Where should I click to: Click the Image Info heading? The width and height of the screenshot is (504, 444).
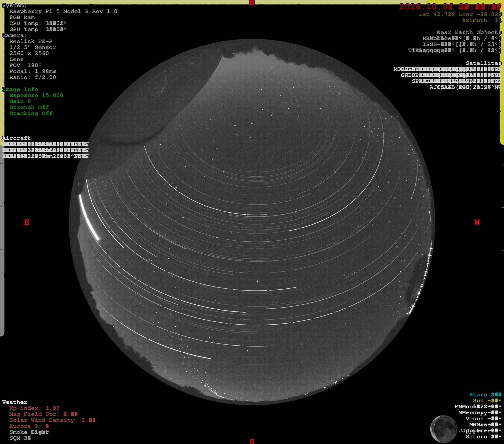(x=20, y=89)
